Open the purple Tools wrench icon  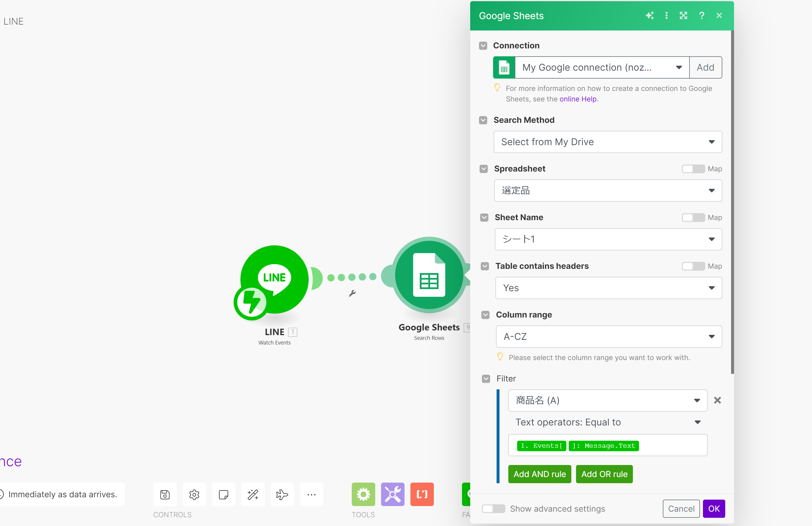392,494
